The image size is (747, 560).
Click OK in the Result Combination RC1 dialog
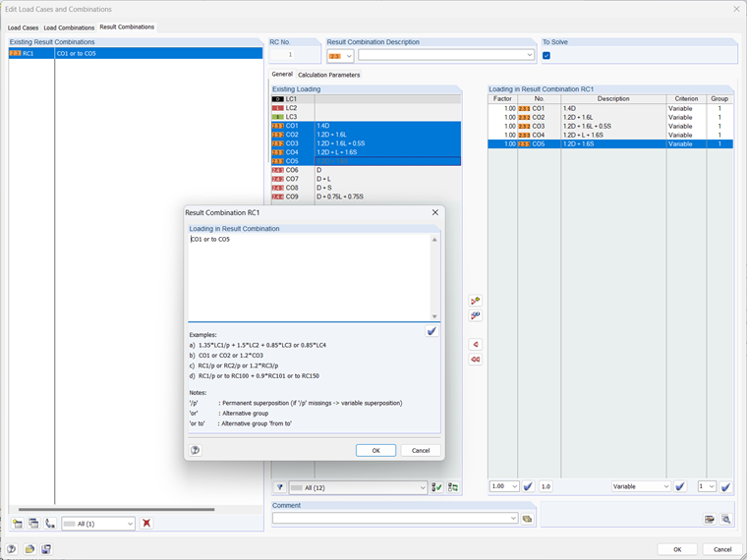point(375,451)
